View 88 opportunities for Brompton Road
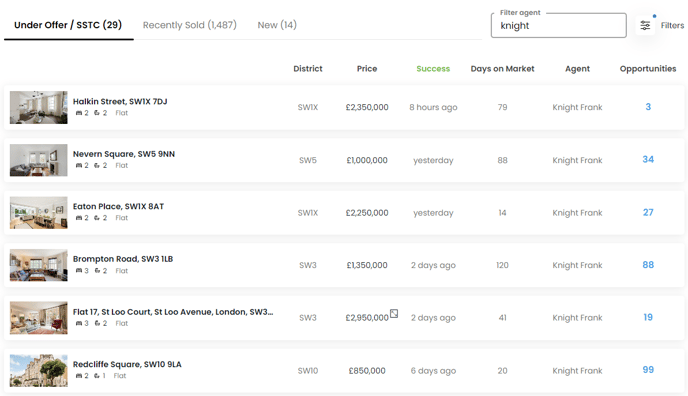 pyautogui.click(x=648, y=265)
